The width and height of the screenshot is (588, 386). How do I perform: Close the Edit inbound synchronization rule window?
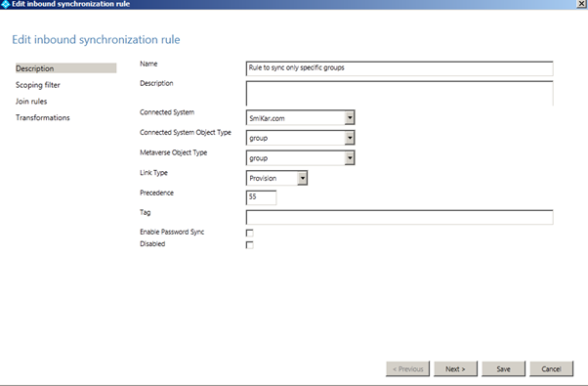581,4
